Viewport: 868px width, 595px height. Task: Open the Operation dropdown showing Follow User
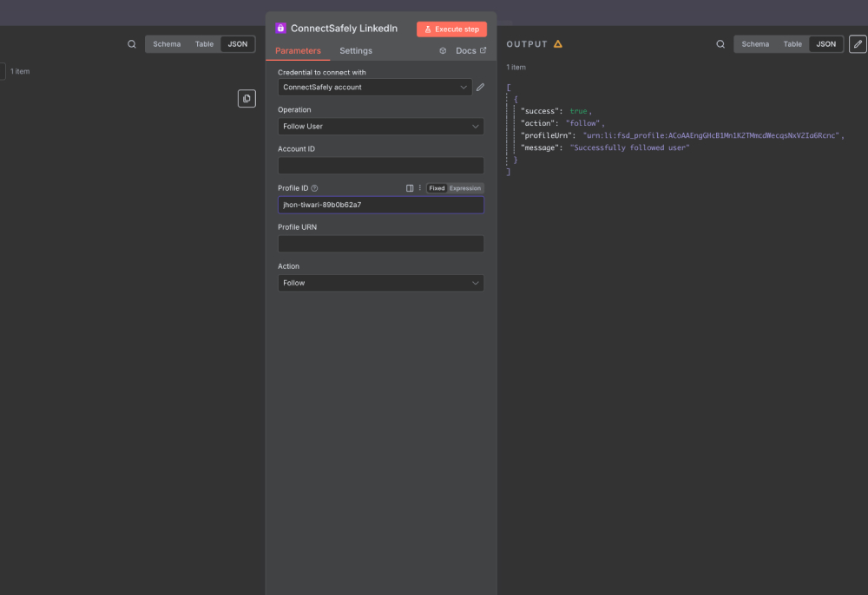380,126
